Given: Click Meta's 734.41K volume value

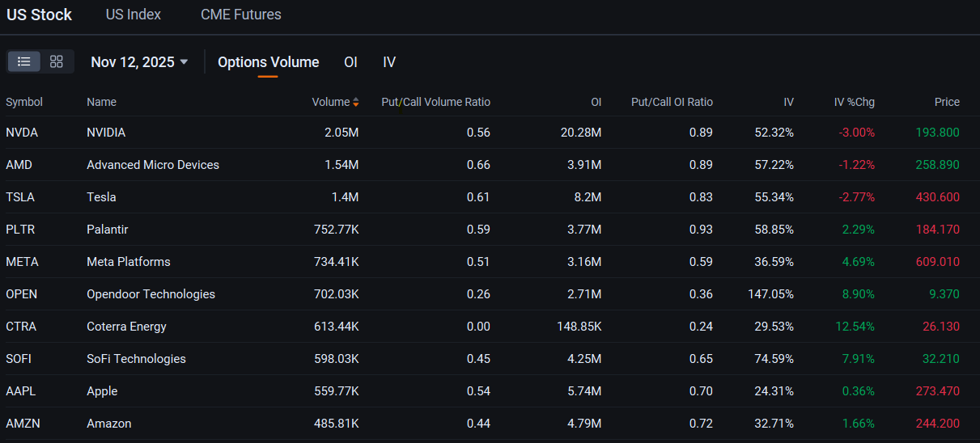Looking at the screenshot, I should 337,262.
